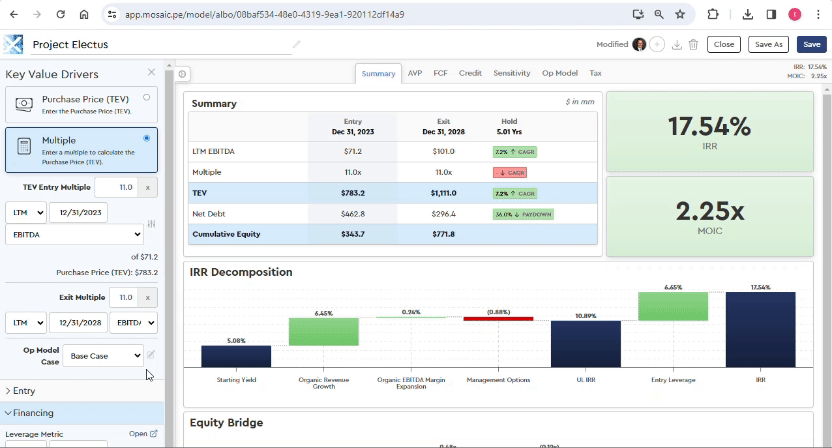Open the entry EBITDA metric dropdown
Viewport: 832px width, 448px height.
[74, 234]
